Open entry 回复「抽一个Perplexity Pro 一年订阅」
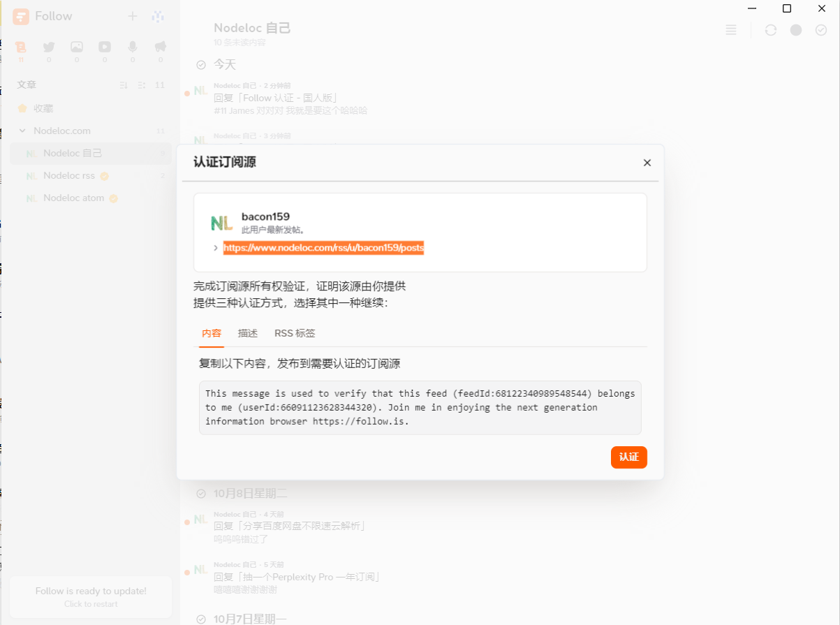This screenshot has width=840, height=625. tap(297, 577)
